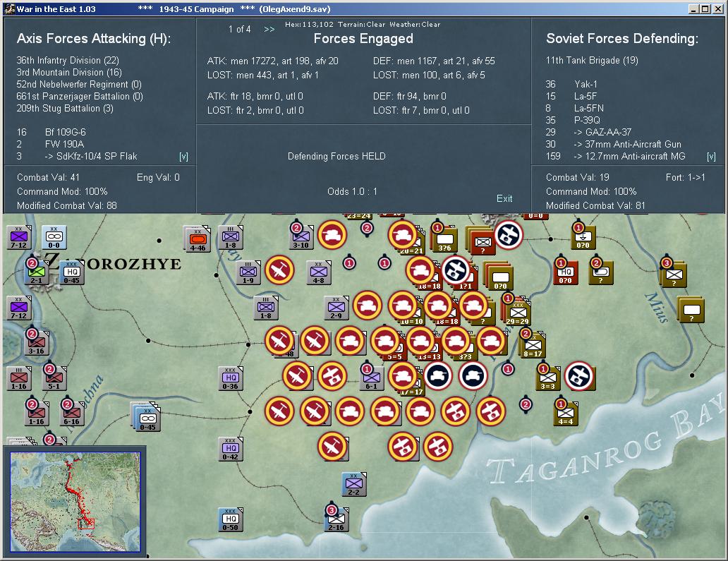728x561 pixels.
Task: Select the 2-2 infantry counter
Action: coord(354,484)
